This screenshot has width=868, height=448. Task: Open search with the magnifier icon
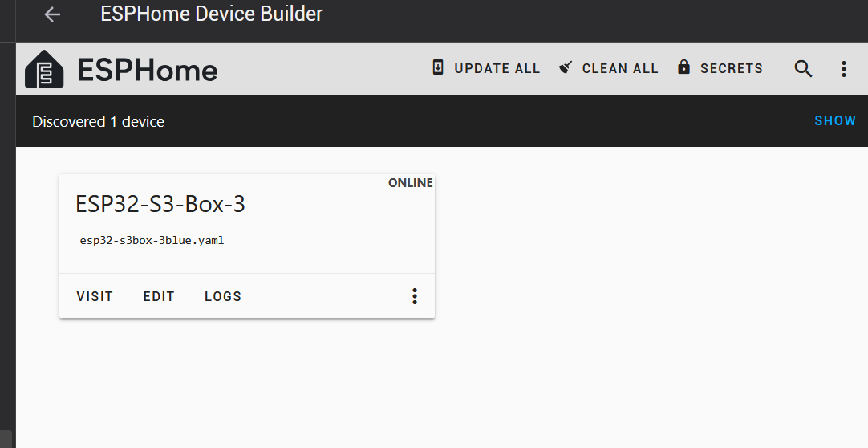803,69
